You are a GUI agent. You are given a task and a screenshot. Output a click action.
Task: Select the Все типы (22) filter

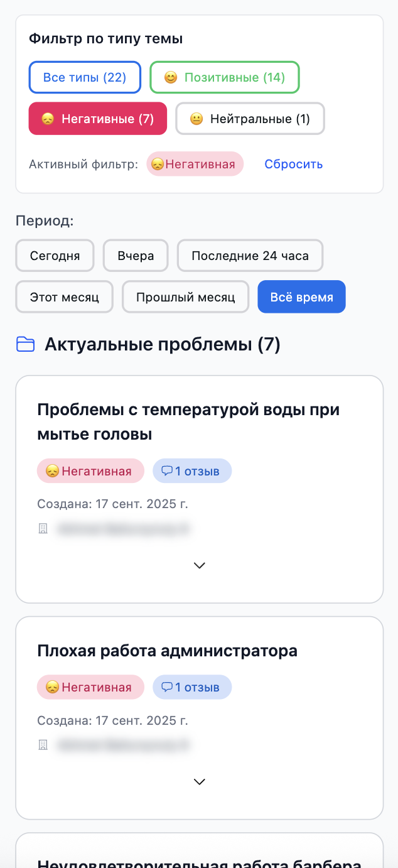[85, 77]
